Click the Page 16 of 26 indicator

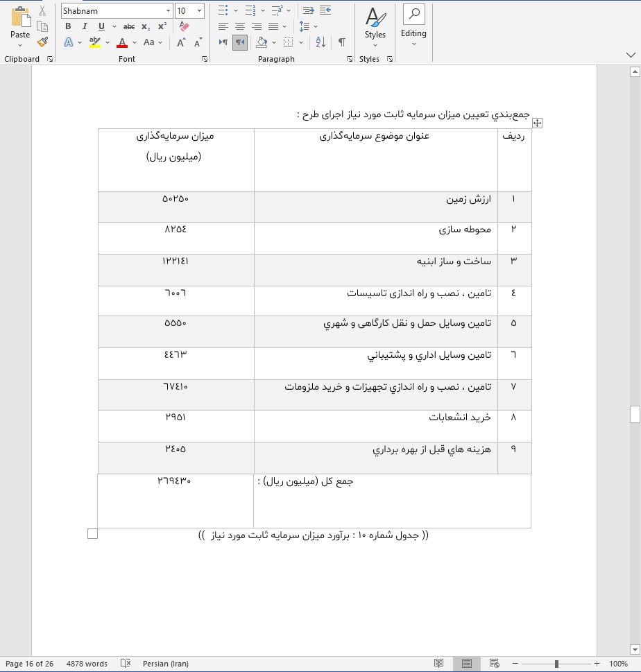(x=29, y=664)
